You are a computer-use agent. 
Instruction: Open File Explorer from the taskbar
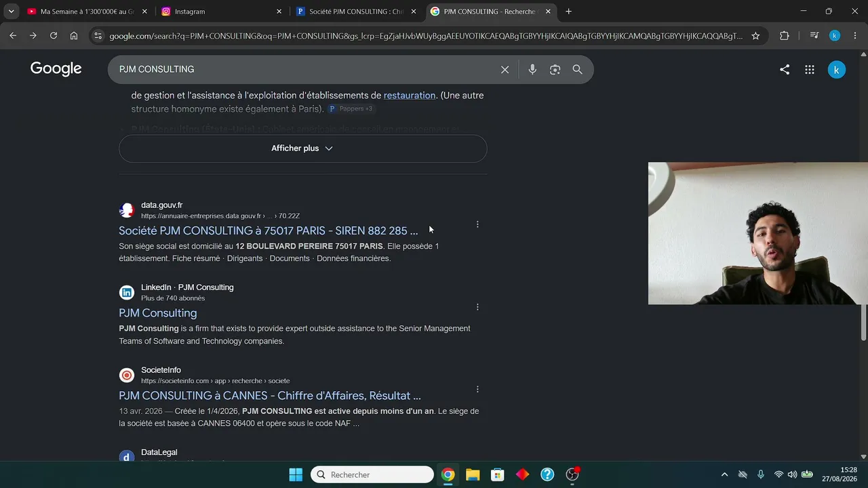click(x=473, y=474)
